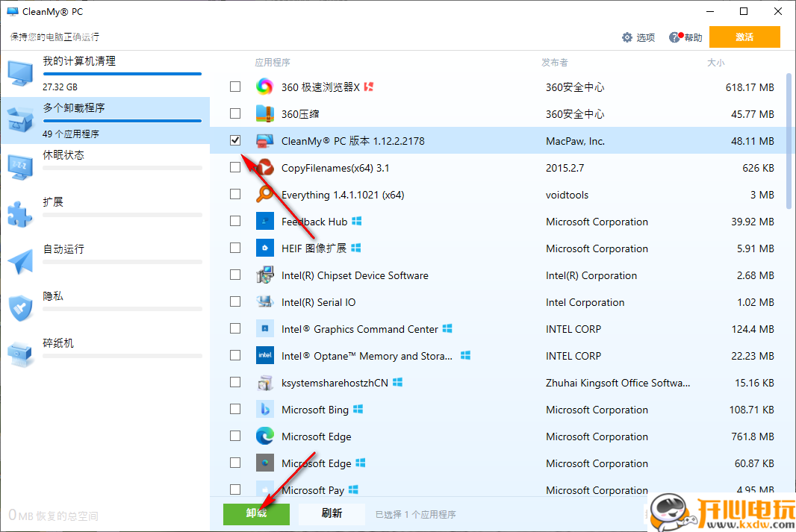Click the application list vertical scrollbar

[x=789, y=140]
